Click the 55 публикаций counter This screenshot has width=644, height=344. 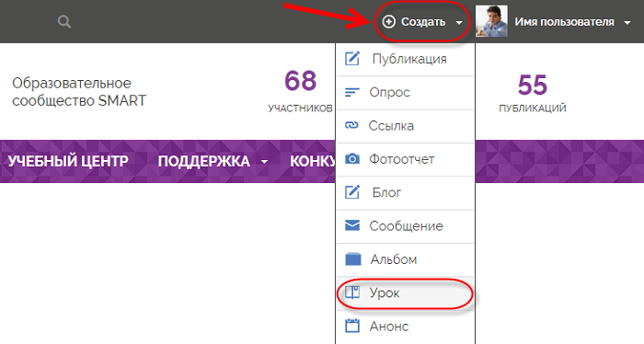533,93
